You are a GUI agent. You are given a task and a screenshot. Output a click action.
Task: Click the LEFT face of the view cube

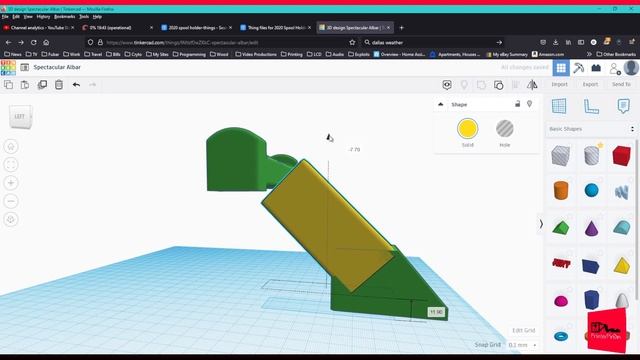click(20, 117)
